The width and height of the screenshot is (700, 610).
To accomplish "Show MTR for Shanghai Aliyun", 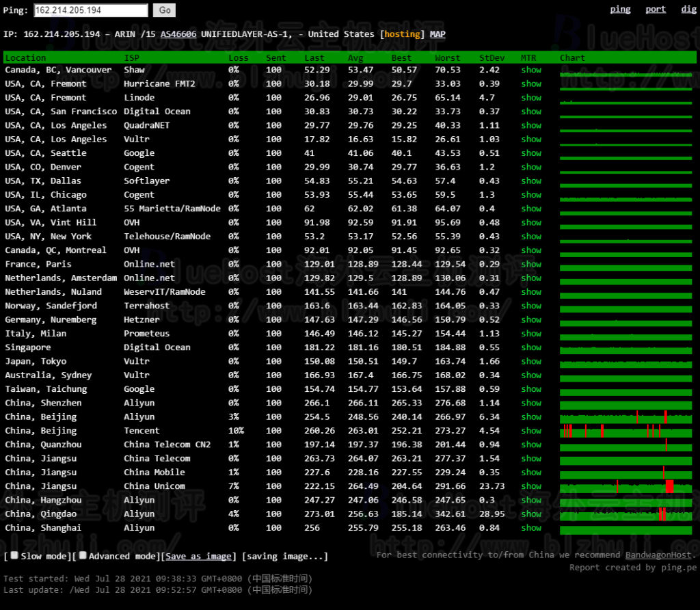I will 530,528.
